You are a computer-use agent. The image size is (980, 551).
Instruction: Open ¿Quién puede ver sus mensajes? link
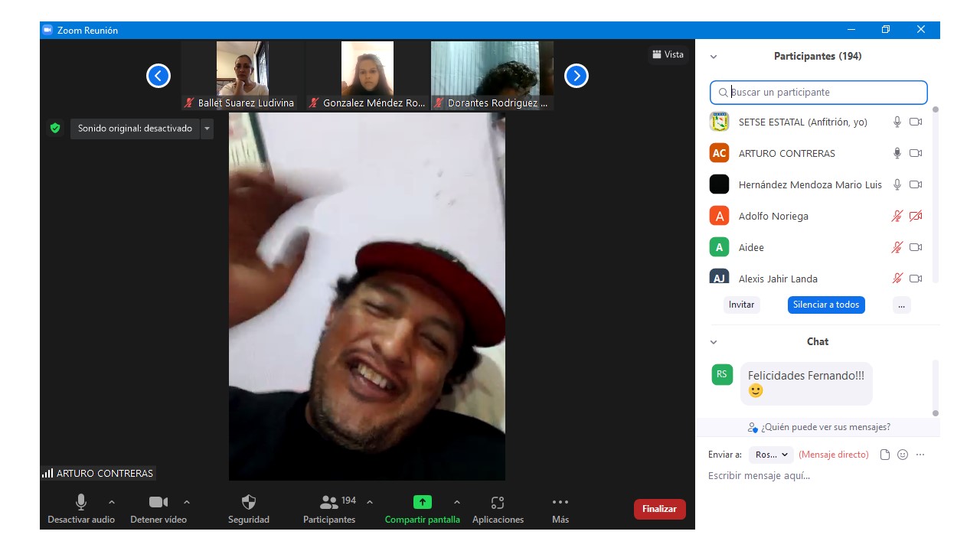(818, 427)
